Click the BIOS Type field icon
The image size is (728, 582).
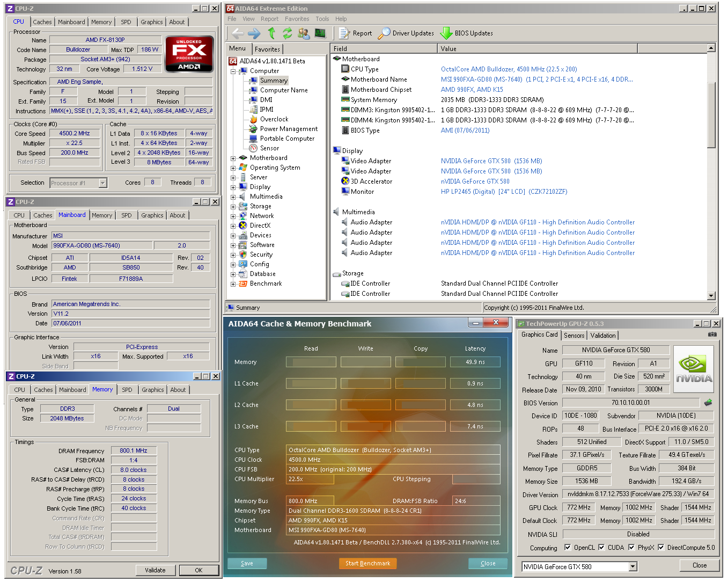click(x=345, y=130)
